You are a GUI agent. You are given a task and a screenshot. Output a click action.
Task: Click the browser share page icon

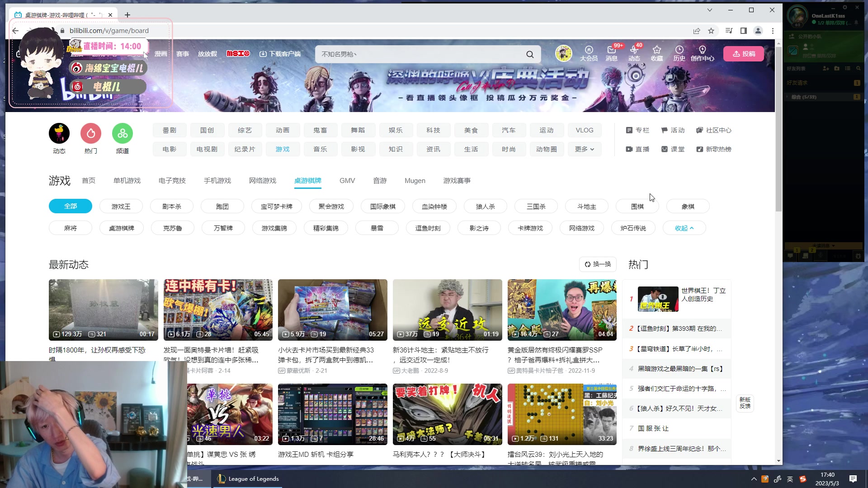(x=697, y=31)
